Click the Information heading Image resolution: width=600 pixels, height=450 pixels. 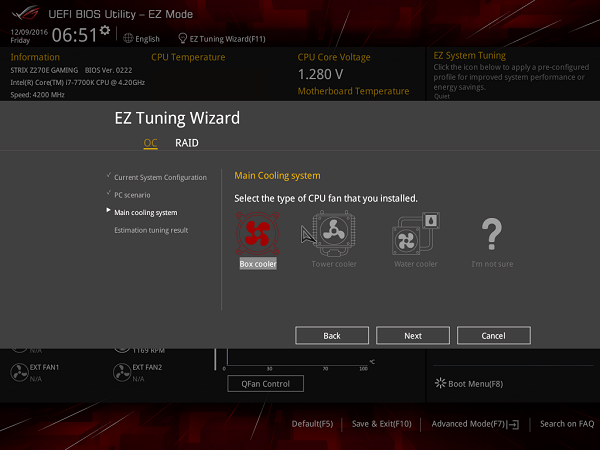[35, 57]
